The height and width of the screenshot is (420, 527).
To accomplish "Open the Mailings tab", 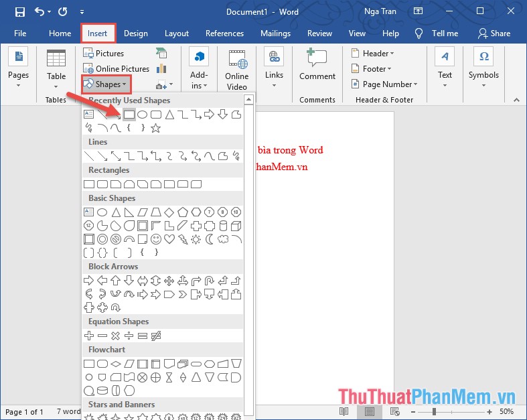I will [x=275, y=33].
